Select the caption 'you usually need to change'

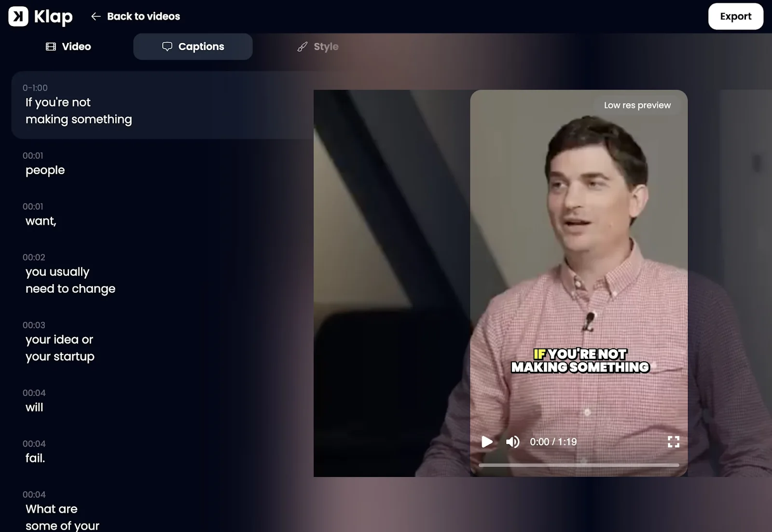(x=70, y=280)
